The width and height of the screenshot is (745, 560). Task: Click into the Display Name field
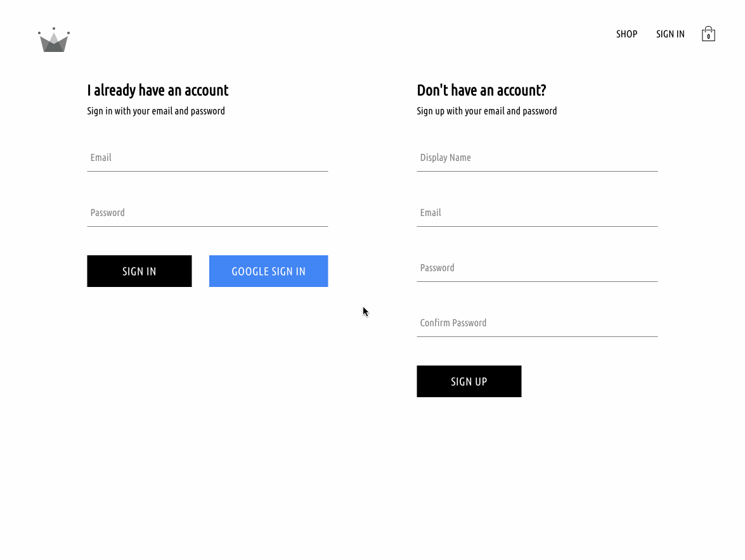538,158
